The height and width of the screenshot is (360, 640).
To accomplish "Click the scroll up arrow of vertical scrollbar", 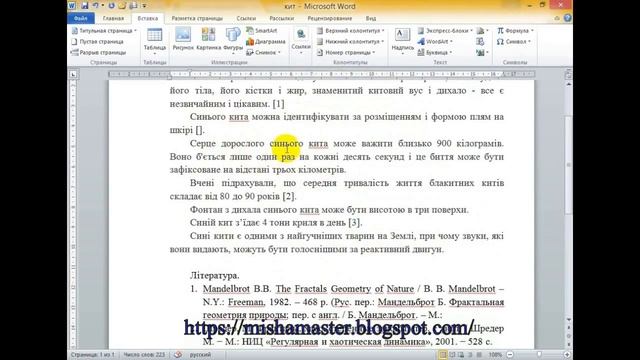I will tap(568, 84).
